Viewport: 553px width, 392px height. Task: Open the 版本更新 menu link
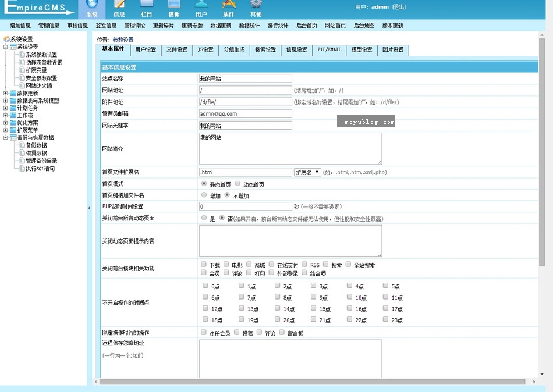392,26
